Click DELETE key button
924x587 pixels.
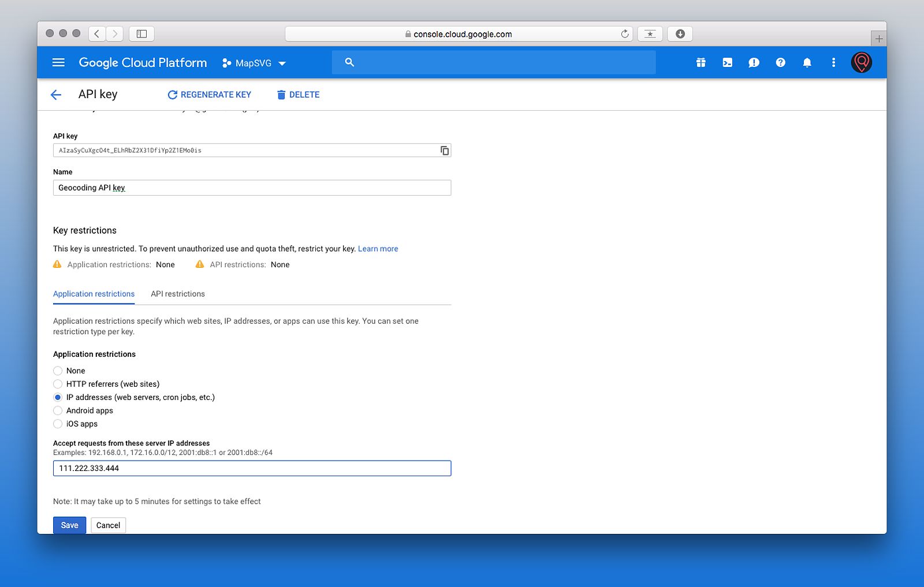point(298,95)
